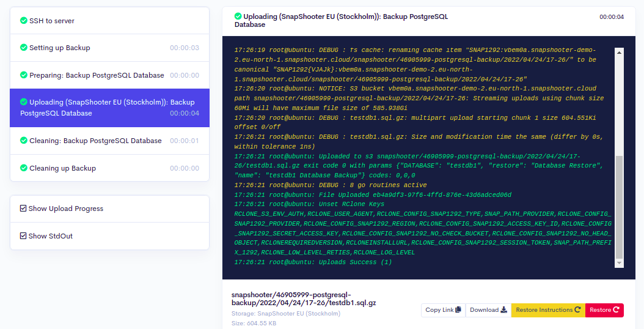Click the Unset RClone Keys log line
Screen dimensions: 644x329
coord(309,204)
